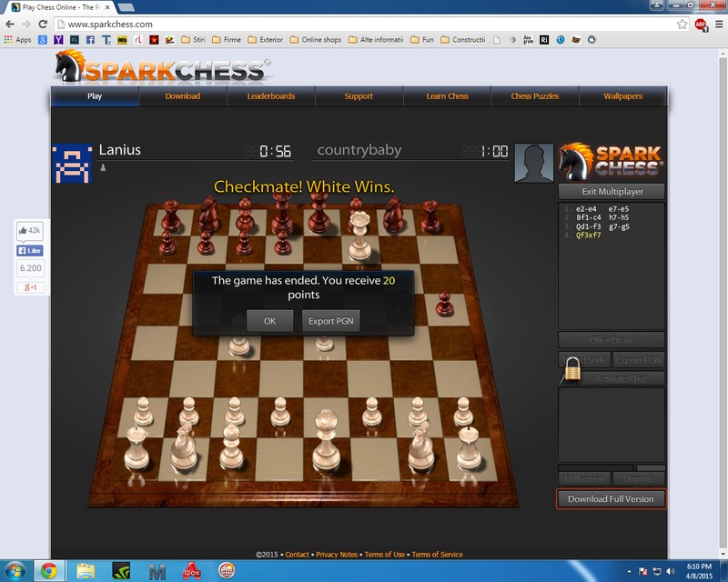Open the Anagram bookmark icon
The height and width of the screenshot is (582, 728).
click(529, 40)
